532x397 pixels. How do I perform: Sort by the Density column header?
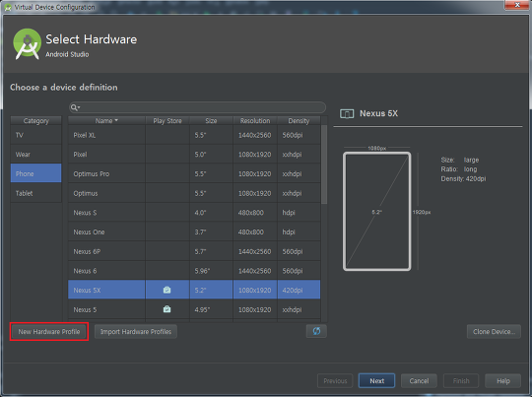click(x=299, y=121)
